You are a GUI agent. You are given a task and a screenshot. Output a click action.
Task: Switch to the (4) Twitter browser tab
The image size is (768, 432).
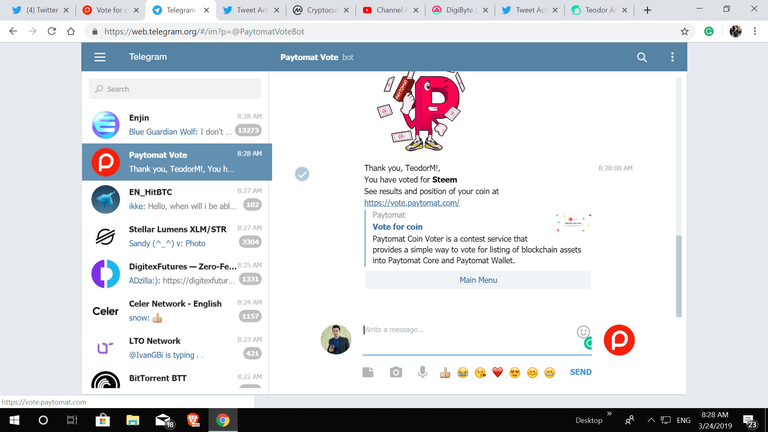(41, 10)
